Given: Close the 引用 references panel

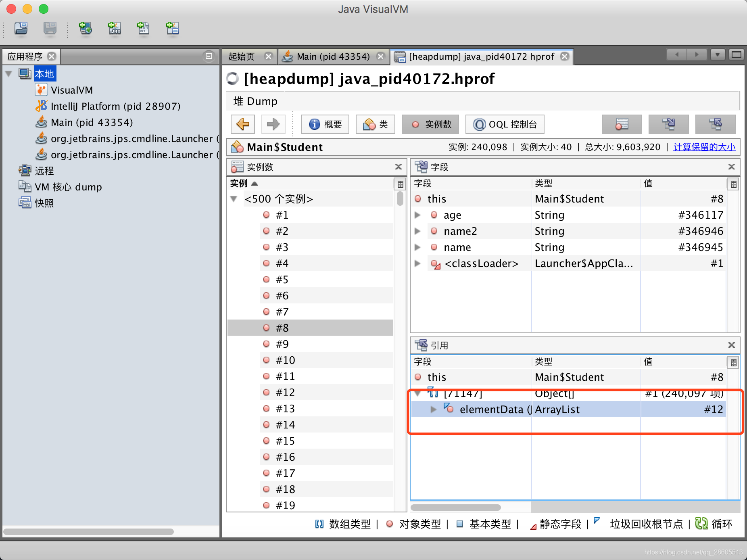Looking at the screenshot, I should 731,345.
